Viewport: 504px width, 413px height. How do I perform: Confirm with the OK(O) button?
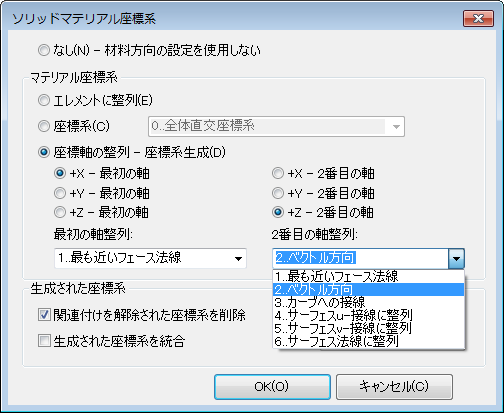(x=272, y=387)
